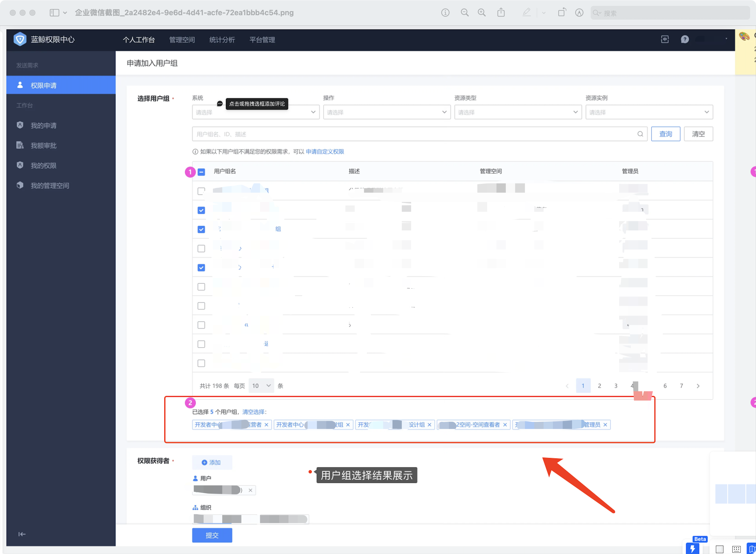Toggle the select-all checkbox beside 用户组名
Screen dimensions: 756x554
[x=201, y=172]
